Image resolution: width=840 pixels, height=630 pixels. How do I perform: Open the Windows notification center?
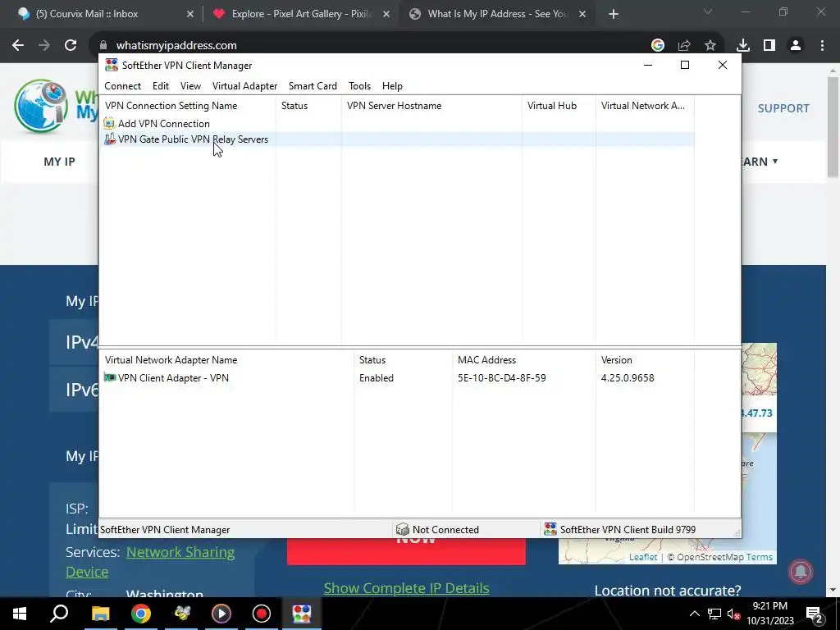tap(815, 614)
